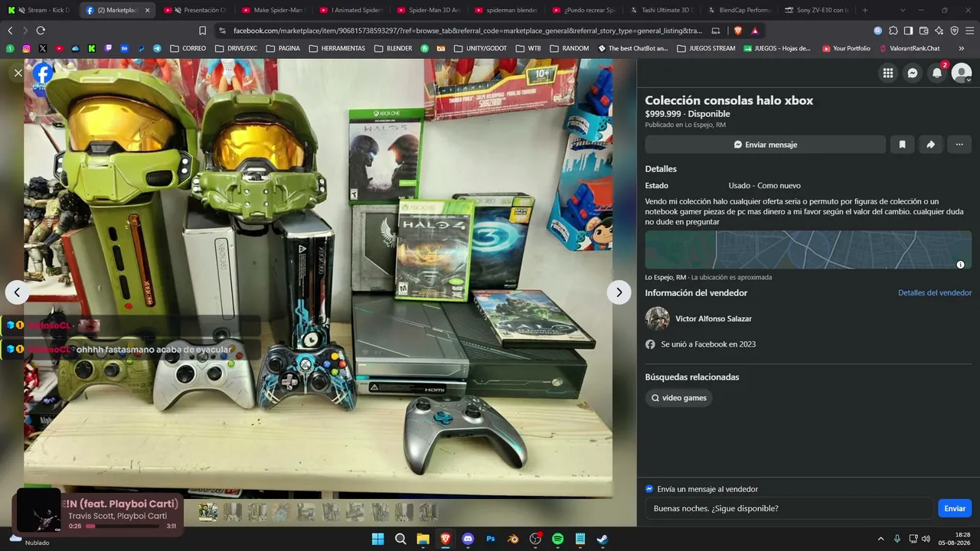Show the previous listing photo
Image resolution: width=980 pixels, height=551 pixels.
pos(17,292)
